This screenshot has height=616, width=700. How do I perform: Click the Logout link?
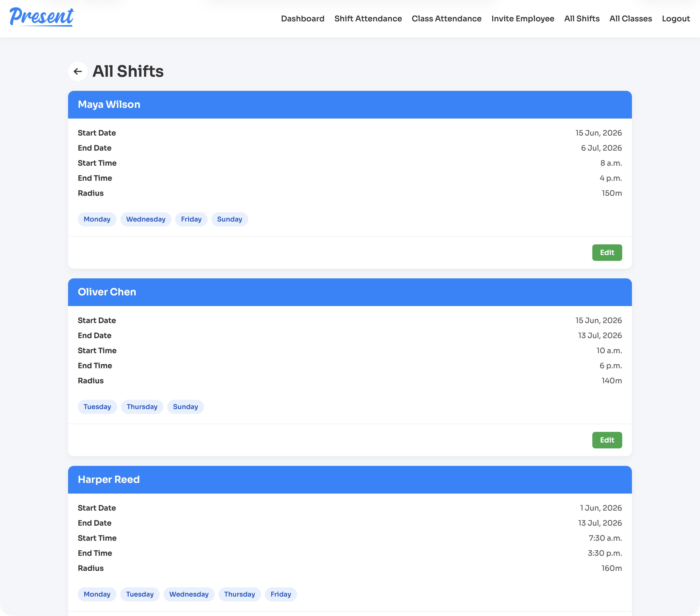point(675,18)
